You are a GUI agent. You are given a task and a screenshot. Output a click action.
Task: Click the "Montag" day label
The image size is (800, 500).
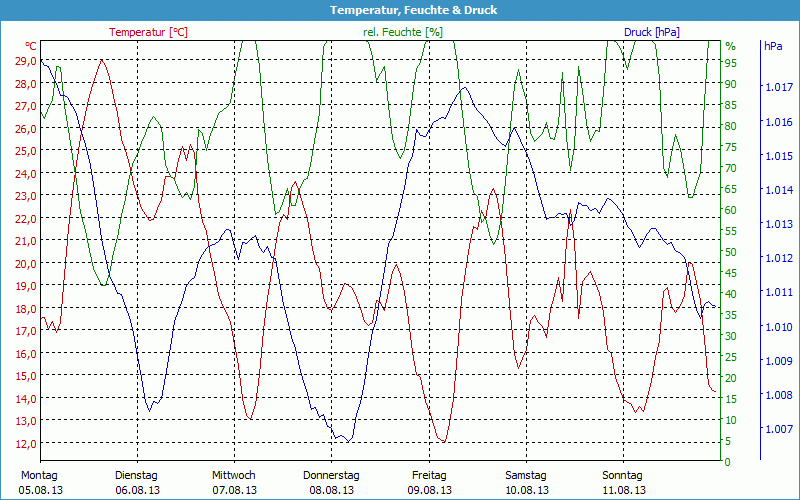click(39, 476)
